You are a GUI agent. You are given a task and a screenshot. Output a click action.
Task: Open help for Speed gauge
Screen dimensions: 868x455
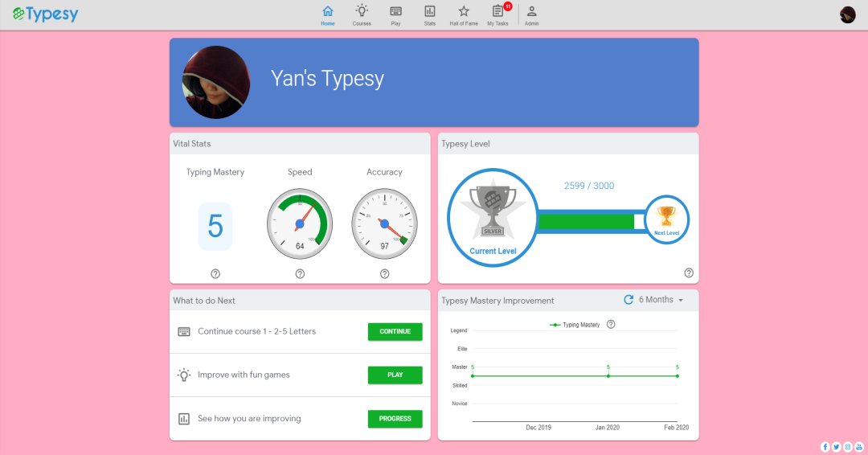(x=300, y=273)
